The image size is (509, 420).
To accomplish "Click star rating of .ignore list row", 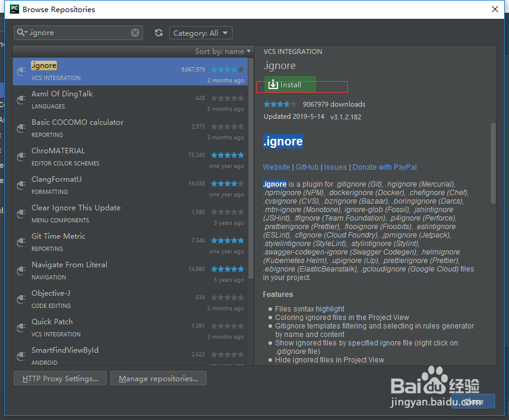I will click(227, 70).
